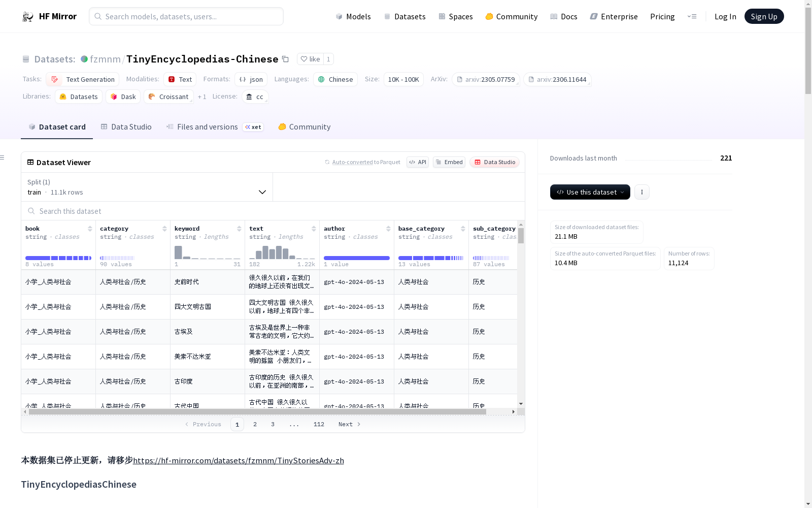Click the cc license tag
Viewport: 812px width, 508px height.
tap(255, 97)
